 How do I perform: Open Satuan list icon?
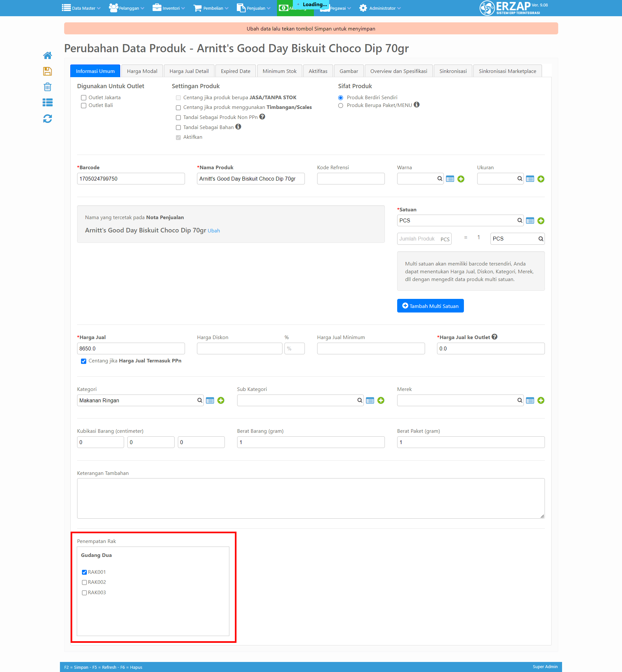(x=530, y=221)
